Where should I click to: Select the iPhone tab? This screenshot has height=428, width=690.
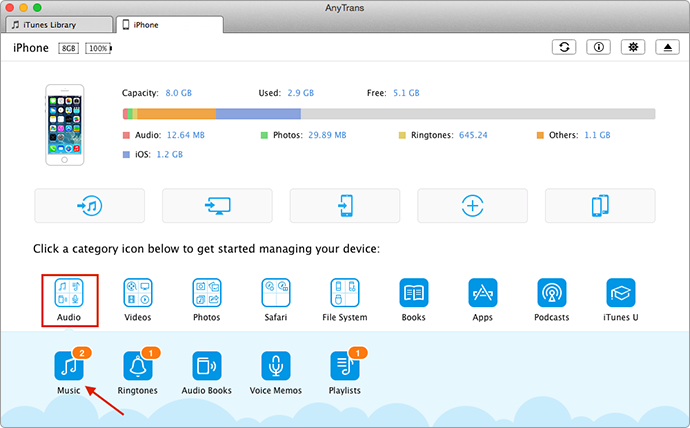pos(170,25)
